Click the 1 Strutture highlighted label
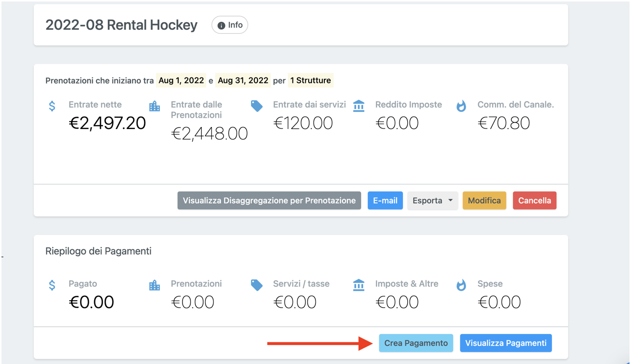Image resolution: width=631 pixels, height=364 pixels. pyautogui.click(x=310, y=80)
